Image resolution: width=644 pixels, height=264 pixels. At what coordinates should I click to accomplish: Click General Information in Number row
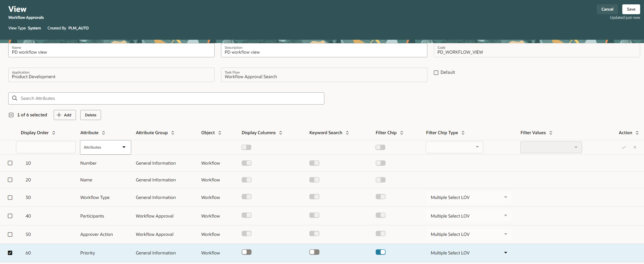pos(156,163)
